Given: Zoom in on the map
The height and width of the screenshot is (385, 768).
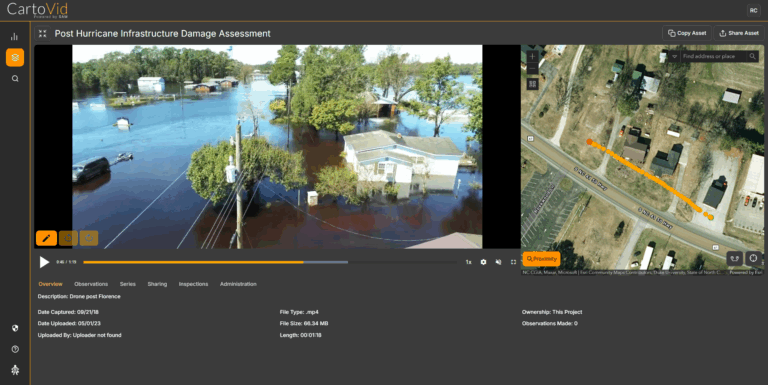Looking at the screenshot, I should pyautogui.click(x=532, y=56).
